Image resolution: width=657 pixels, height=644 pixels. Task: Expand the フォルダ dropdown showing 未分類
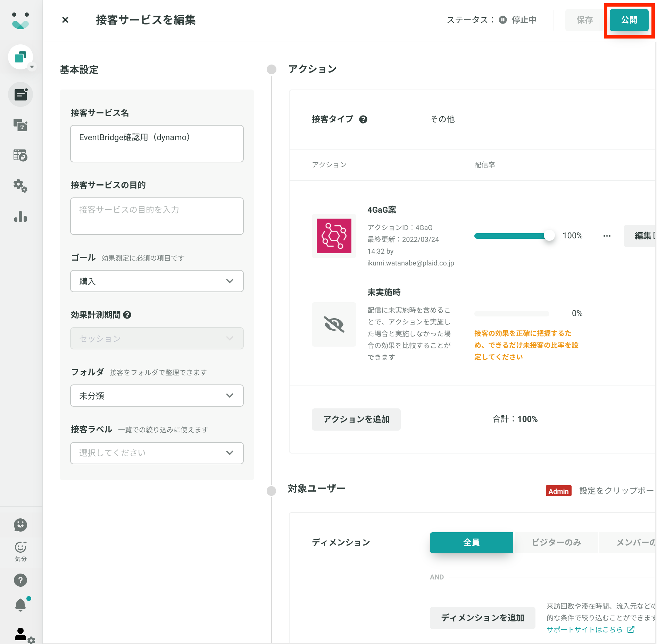coord(157,396)
